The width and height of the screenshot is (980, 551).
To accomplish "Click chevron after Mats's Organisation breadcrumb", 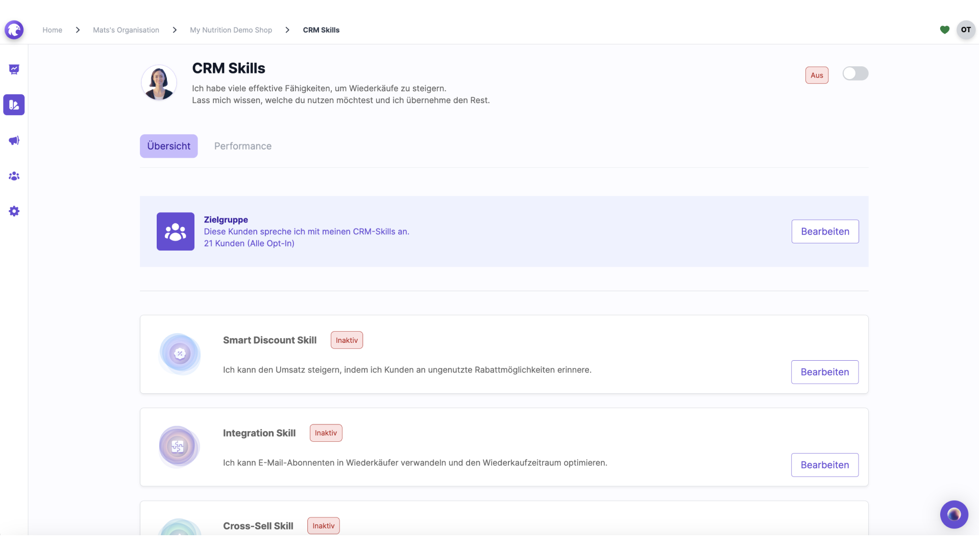I will 175,30.
